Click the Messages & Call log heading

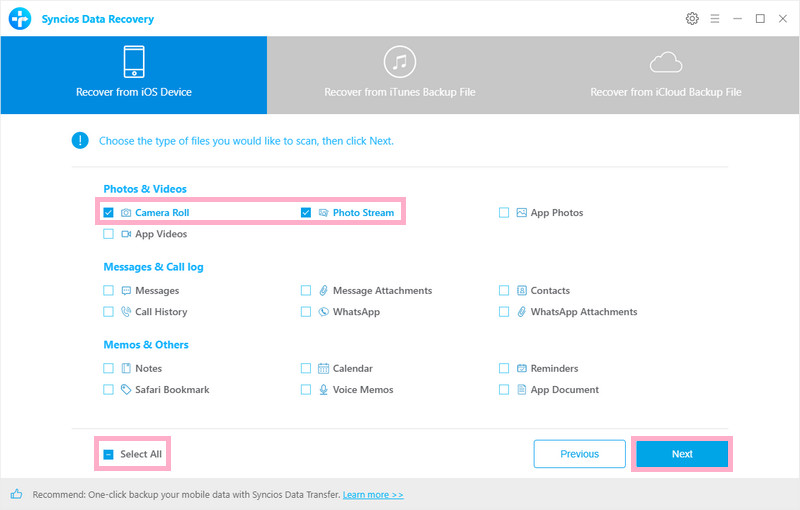pyautogui.click(x=154, y=267)
